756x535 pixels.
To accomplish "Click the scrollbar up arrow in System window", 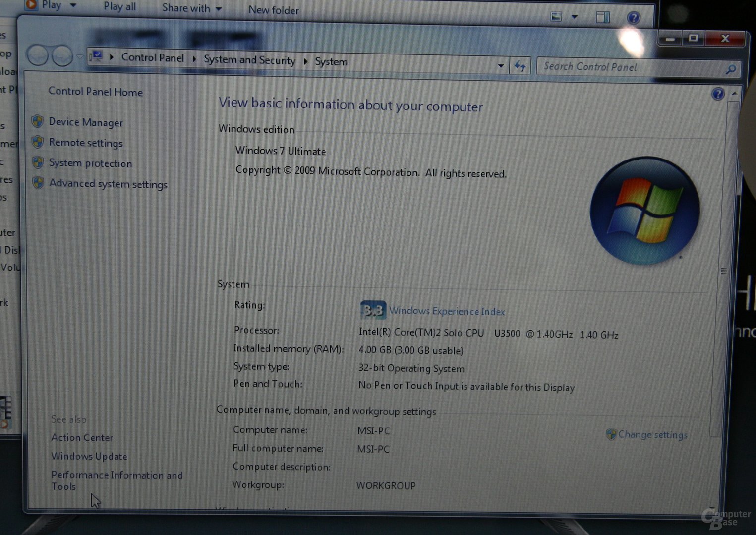I will 734,93.
